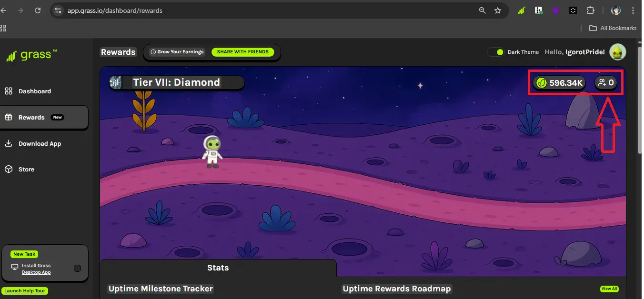The height and width of the screenshot is (299, 644).
Task: Click the Grow Your Earnings info icon
Action: point(153,52)
